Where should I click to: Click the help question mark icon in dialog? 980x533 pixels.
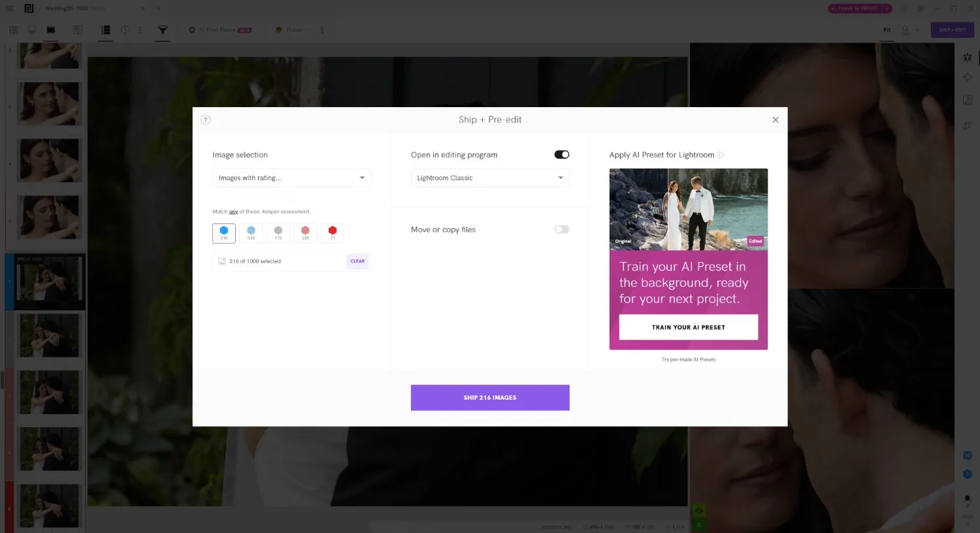(205, 120)
